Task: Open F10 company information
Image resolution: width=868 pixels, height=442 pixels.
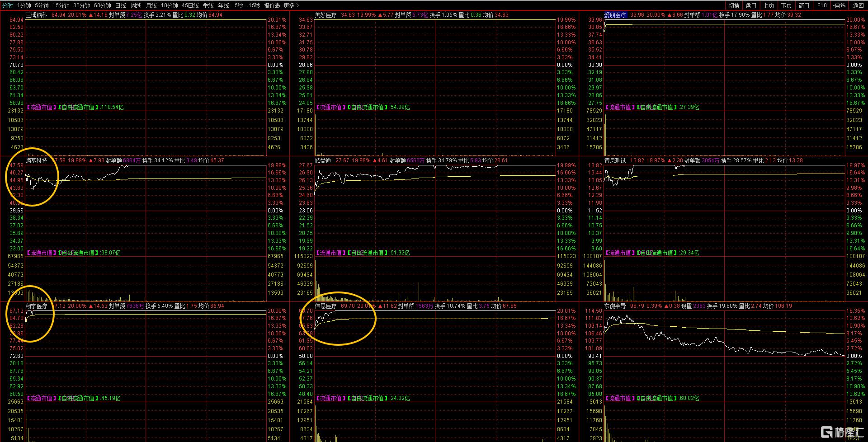Action: 822,5
